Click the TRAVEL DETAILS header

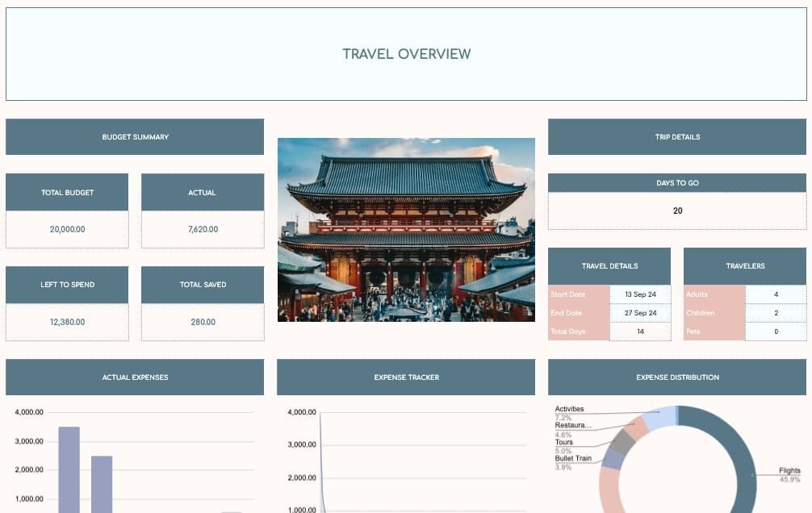(609, 266)
